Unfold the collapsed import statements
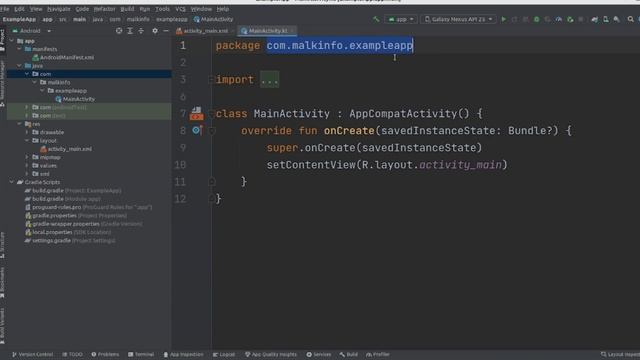Image resolution: width=640 pixels, height=360 pixels. click(x=269, y=80)
